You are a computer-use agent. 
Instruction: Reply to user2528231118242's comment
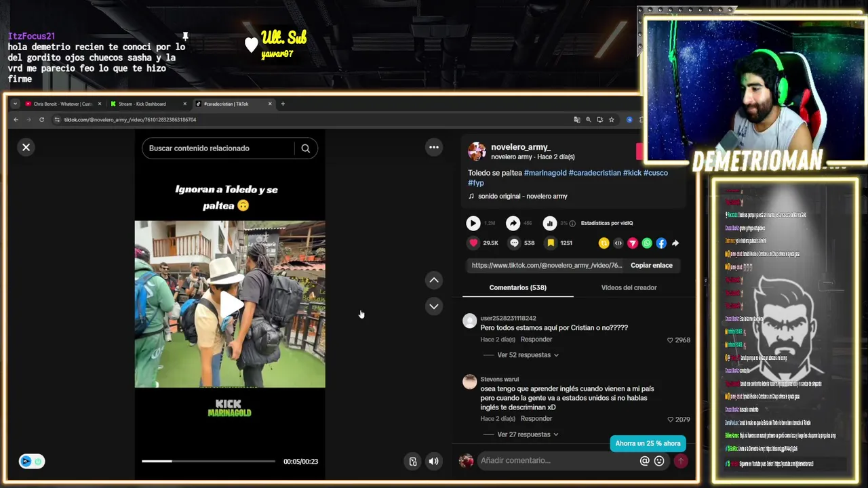(x=536, y=340)
